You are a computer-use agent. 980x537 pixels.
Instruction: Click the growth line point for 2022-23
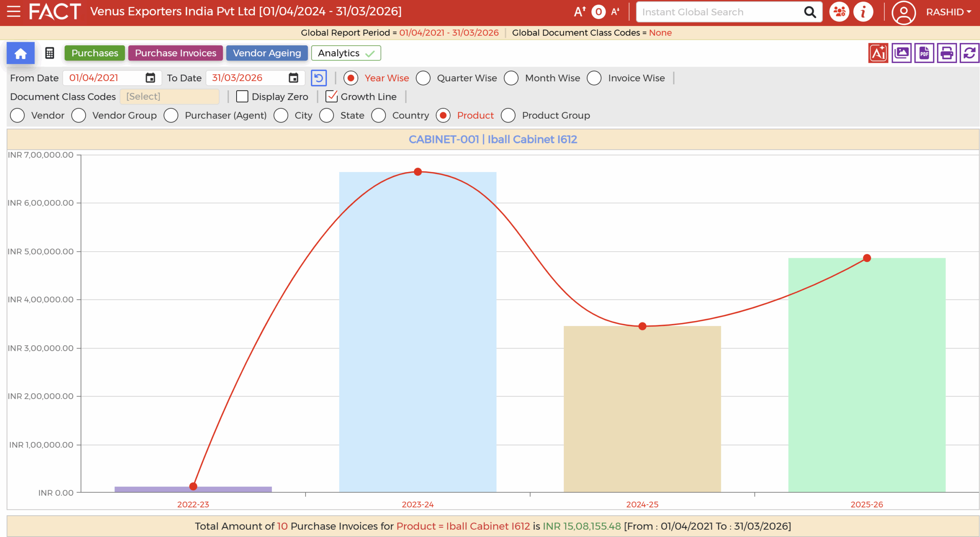[193, 486]
